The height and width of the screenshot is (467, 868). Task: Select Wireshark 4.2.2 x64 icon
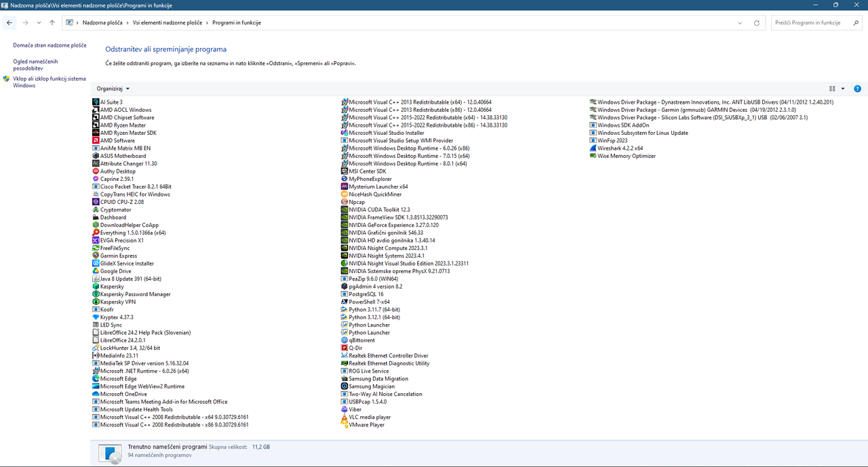pos(593,148)
